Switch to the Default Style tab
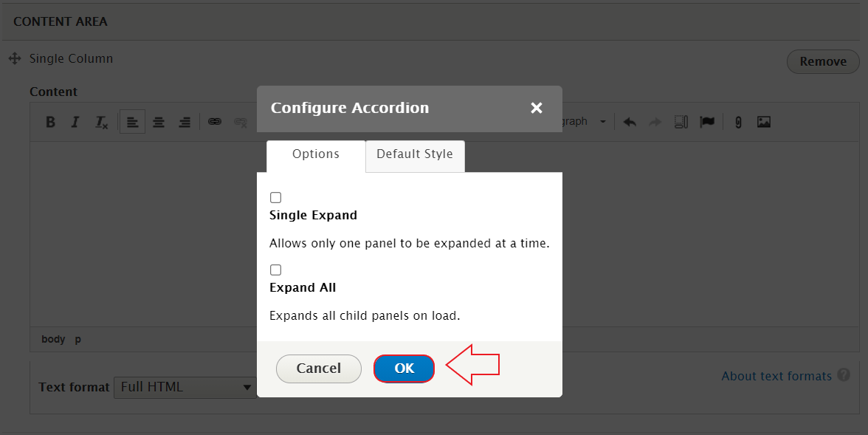The height and width of the screenshot is (435, 868). point(414,154)
